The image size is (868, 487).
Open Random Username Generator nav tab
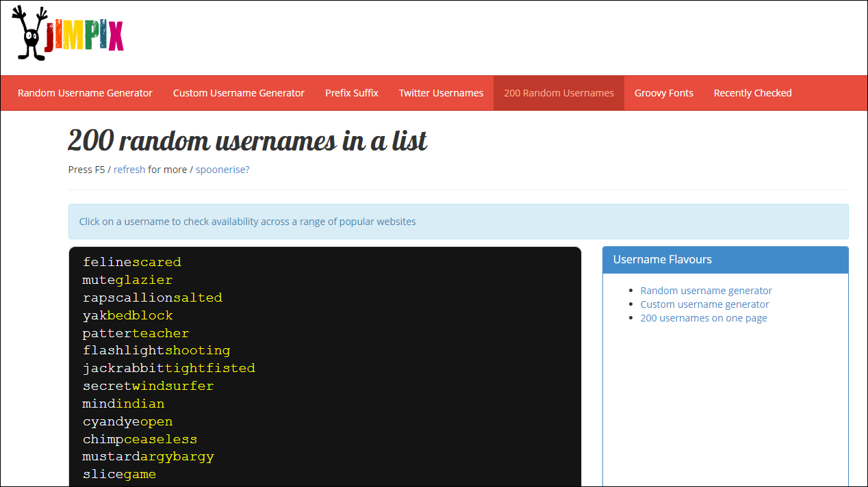click(85, 93)
